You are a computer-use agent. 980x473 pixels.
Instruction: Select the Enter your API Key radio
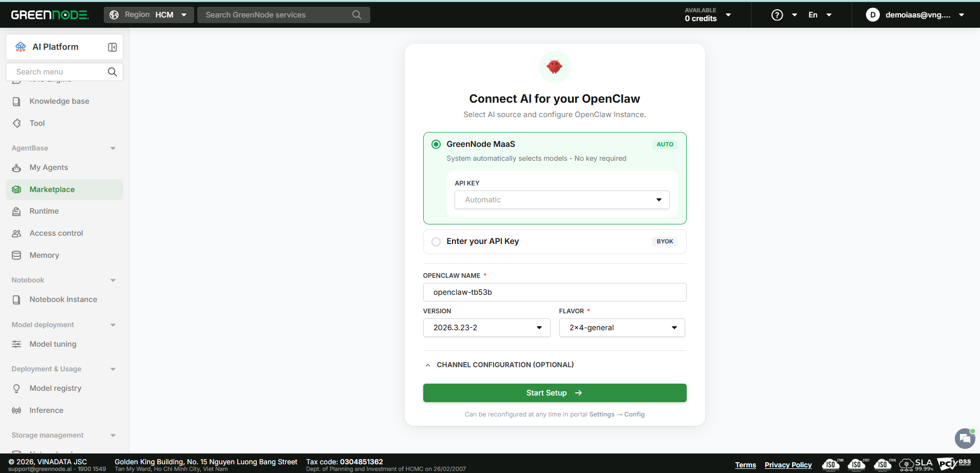point(436,241)
